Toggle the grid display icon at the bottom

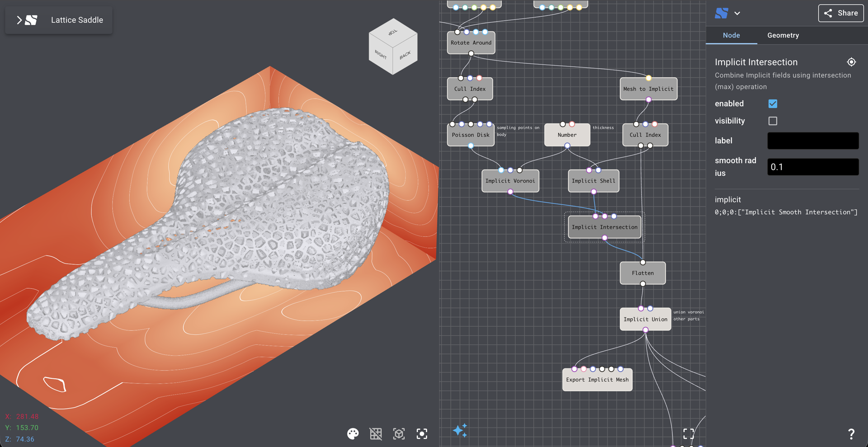(376, 433)
